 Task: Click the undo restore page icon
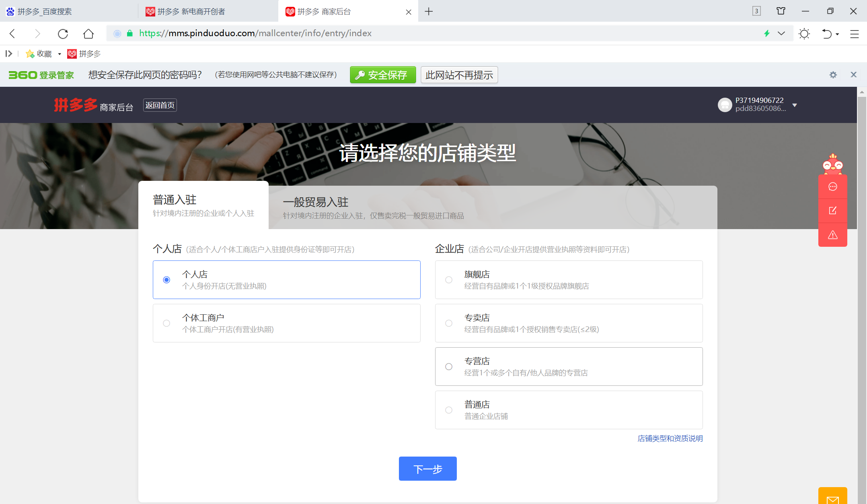[x=826, y=34]
